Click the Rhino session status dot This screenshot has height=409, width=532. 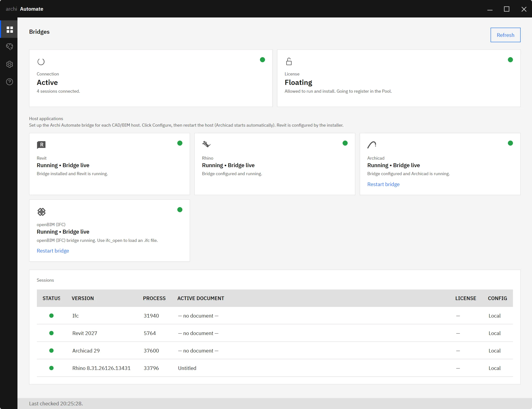click(x=51, y=368)
